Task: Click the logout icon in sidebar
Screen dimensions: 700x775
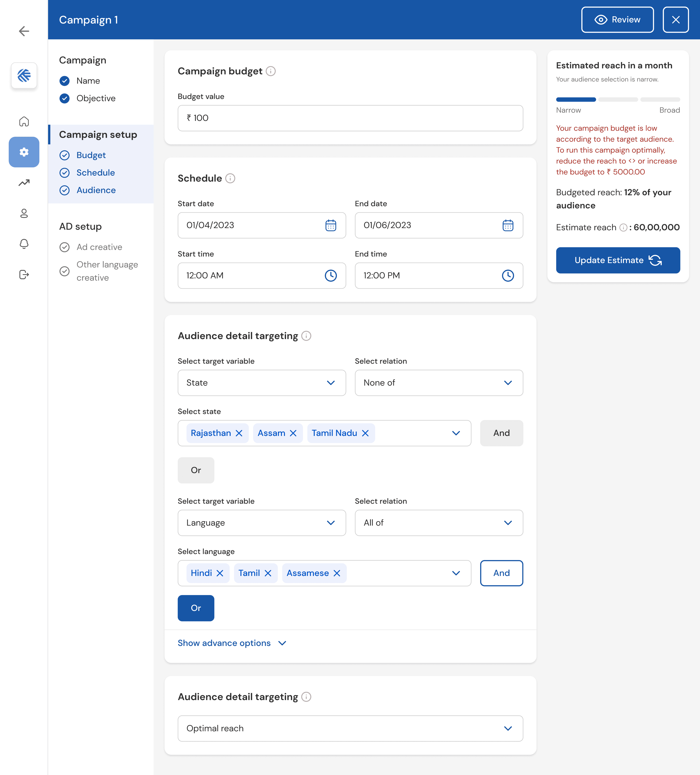Action: click(24, 275)
